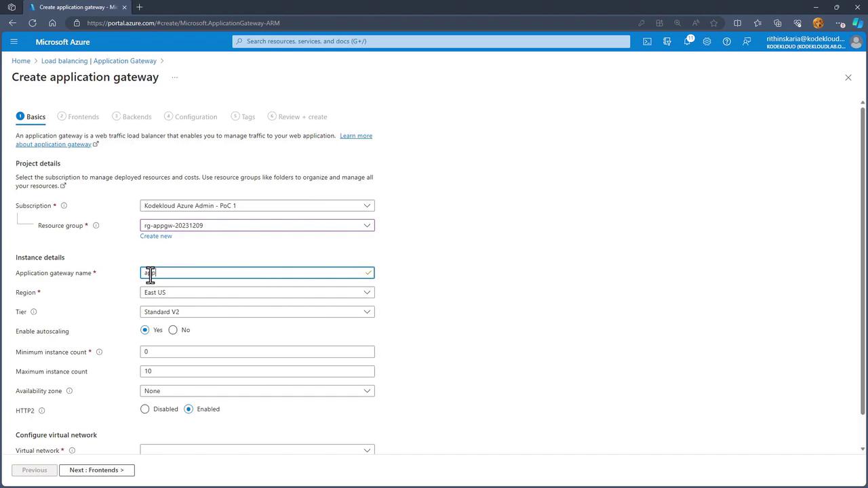This screenshot has width=868, height=488.
Task: Open the Tier dropdown
Action: tap(257, 312)
